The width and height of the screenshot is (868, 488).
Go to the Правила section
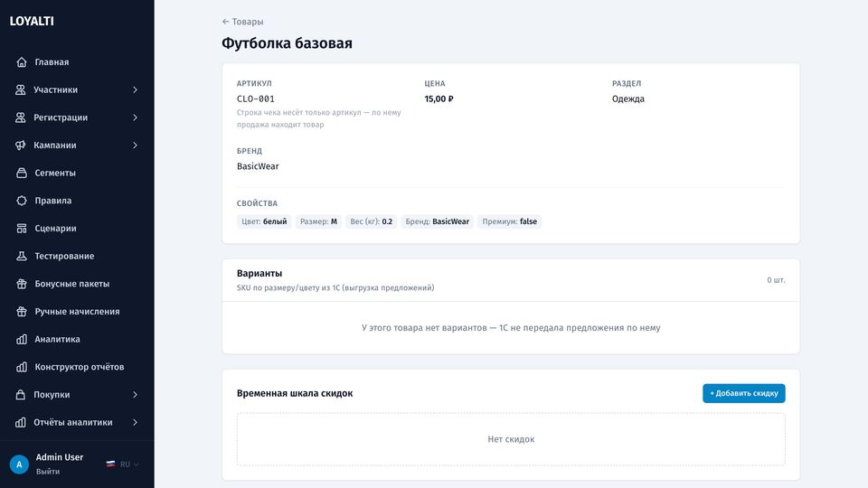pyautogui.click(x=77, y=201)
